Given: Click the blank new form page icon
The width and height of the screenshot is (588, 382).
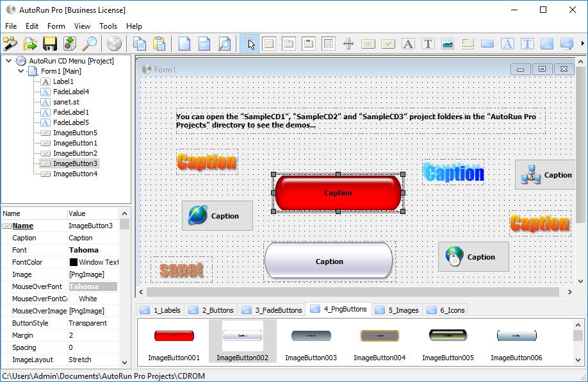Looking at the screenshot, I should (184, 44).
